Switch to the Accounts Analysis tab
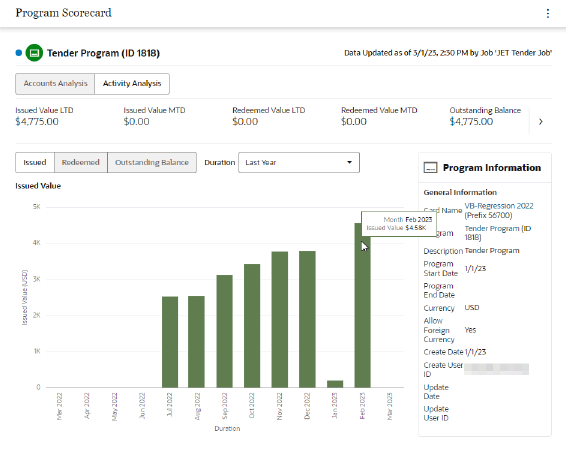The width and height of the screenshot is (566, 452). (55, 84)
